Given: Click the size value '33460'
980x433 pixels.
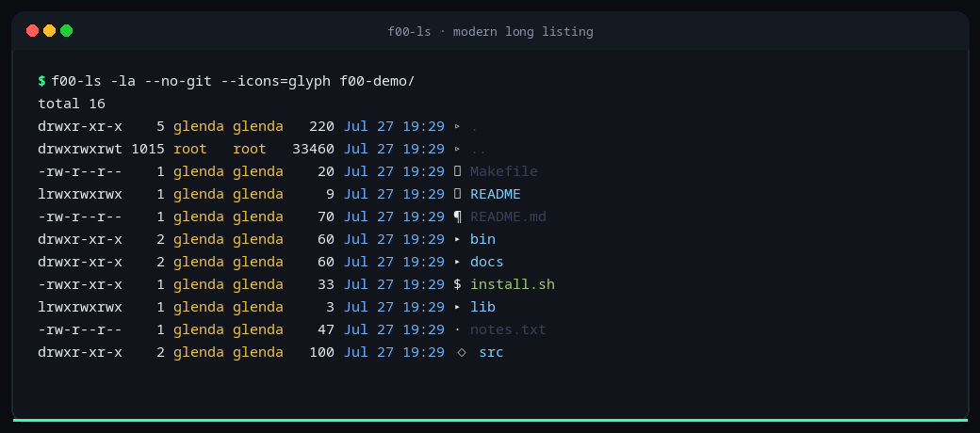Looking at the screenshot, I should tap(313, 149).
